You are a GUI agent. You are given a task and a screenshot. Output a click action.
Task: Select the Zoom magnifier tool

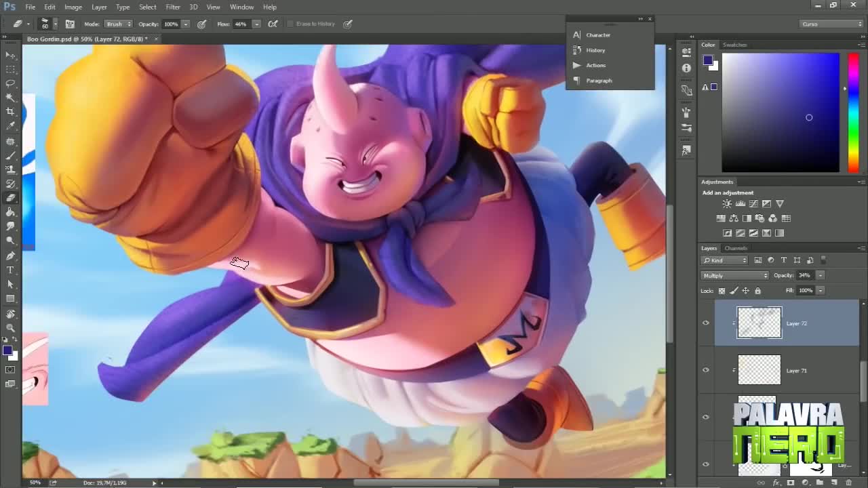point(10,327)
